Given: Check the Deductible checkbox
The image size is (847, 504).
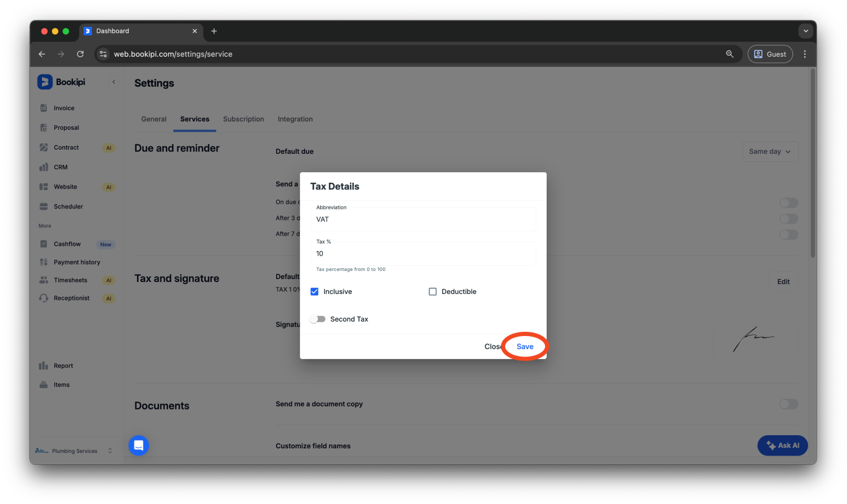Looking at the screenshot, I should pos(432,291).
